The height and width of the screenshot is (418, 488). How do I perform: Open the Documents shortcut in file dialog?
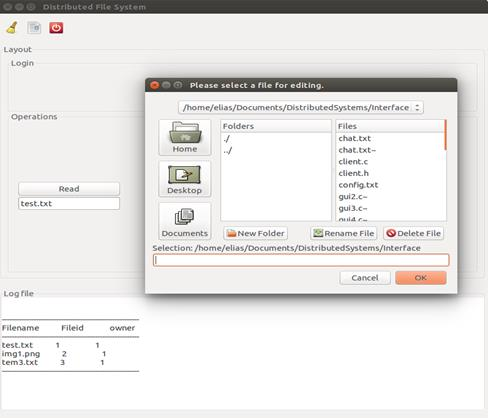pos(185,221)
